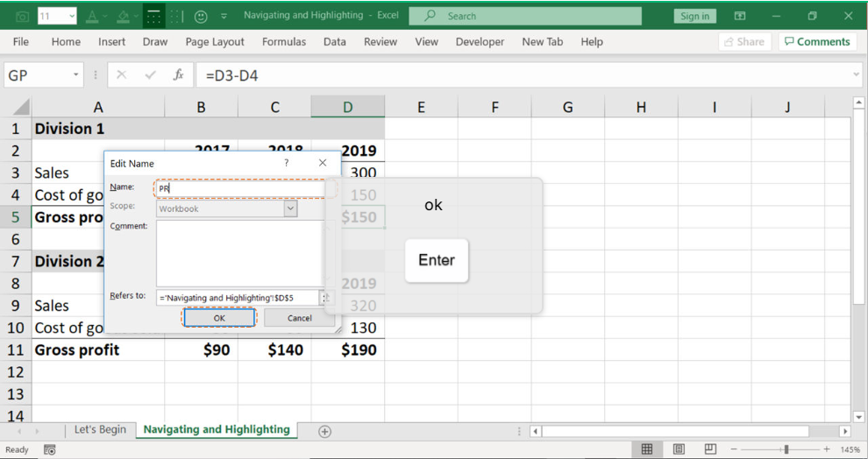868x459 pixels.
Task: Apply the font color A button
Action: pos(92,17)
